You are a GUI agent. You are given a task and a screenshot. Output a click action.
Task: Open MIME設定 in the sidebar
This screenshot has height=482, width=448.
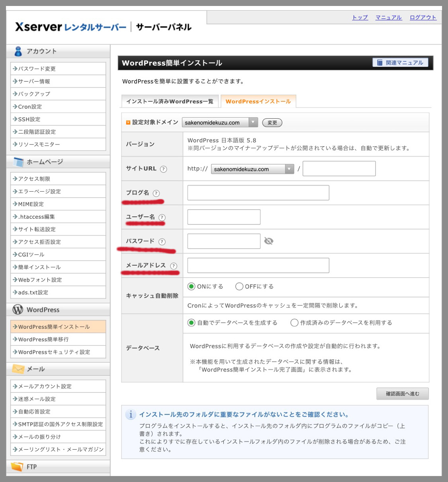(x=58, y=204)
